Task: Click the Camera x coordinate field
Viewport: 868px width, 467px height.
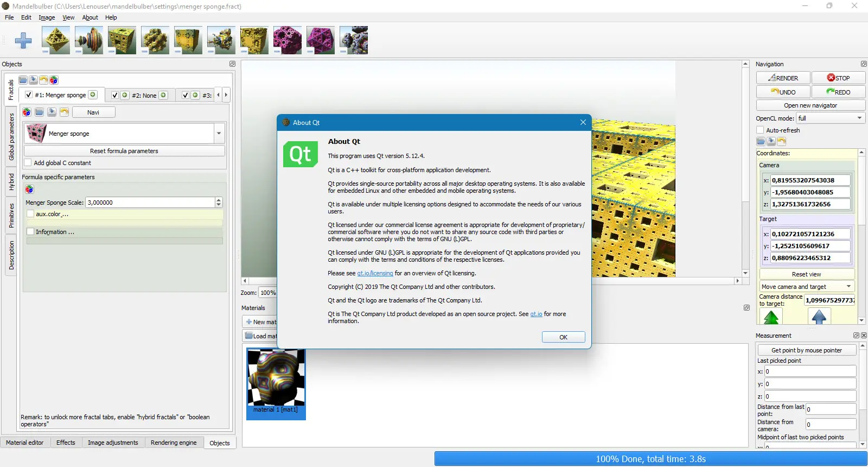Action: [810, 180]
